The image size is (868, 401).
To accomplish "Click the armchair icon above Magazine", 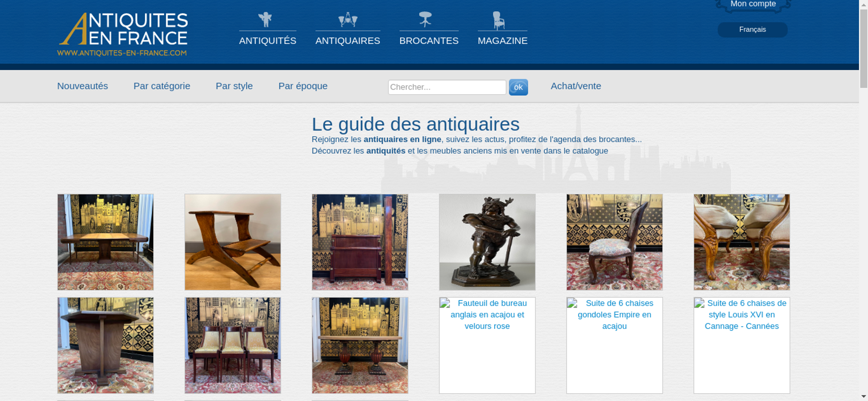I will coord(499,20).
